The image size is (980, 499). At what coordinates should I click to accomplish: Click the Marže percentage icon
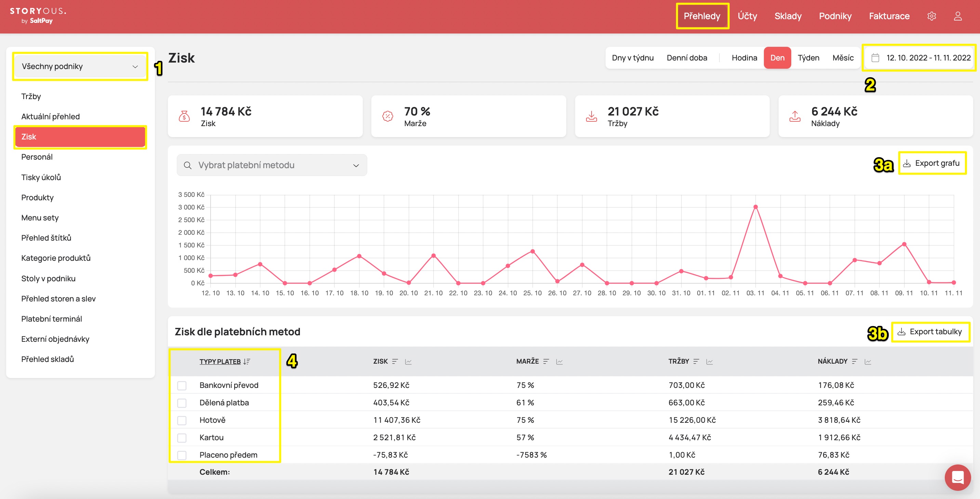coord(388,116)
